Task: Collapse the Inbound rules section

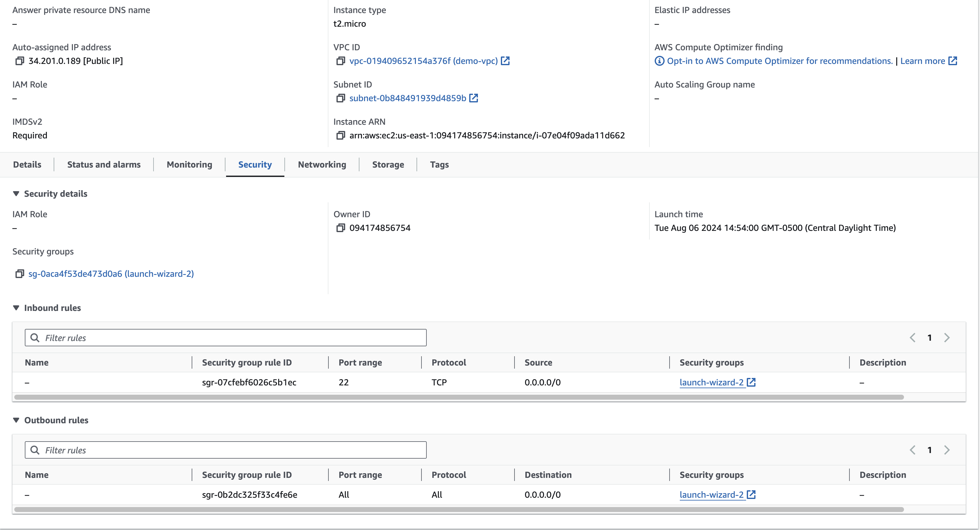Action: pyautogui.click(x=16, y=308)
